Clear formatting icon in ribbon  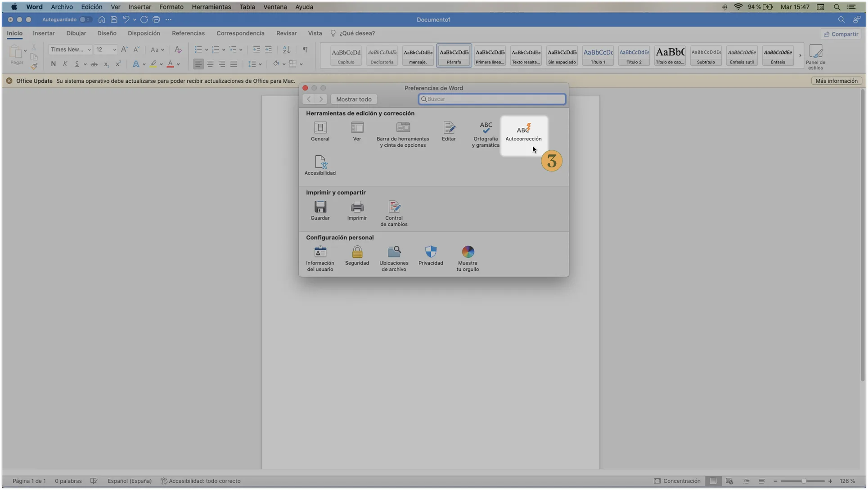click(x=178, y=49)
